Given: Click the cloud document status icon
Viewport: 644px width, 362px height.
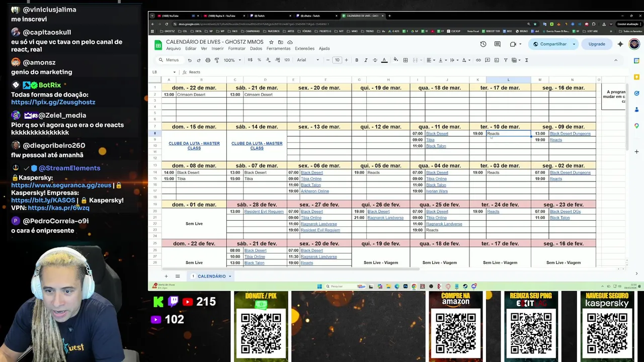Looking at the screenshot, I should [290, 42].
